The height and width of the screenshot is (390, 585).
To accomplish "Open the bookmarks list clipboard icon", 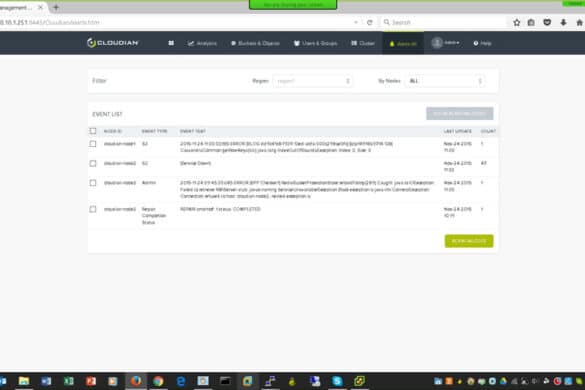I will coord(531,22).
